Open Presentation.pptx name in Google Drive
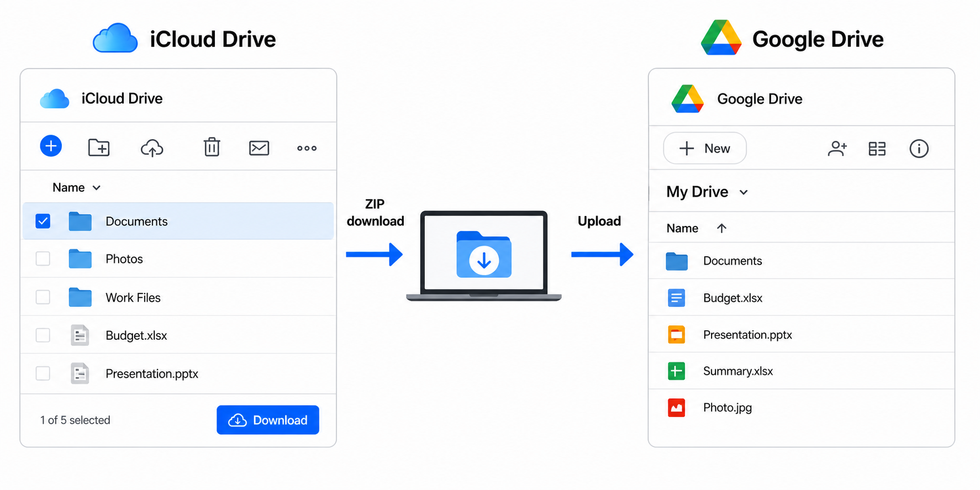Viewport: 980px width, 490px height. 747,335
